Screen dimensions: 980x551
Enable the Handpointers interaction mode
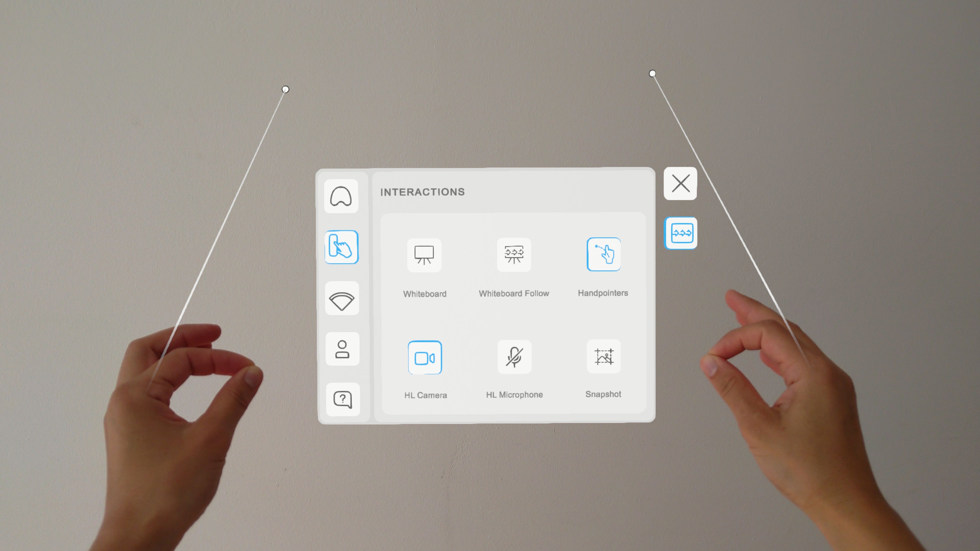pos(602,254)
